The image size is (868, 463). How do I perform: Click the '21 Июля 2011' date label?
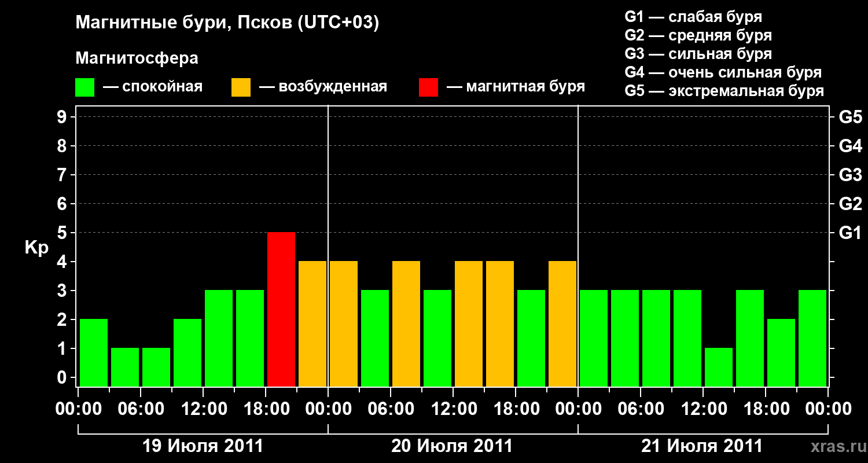(x=703, y=446)
